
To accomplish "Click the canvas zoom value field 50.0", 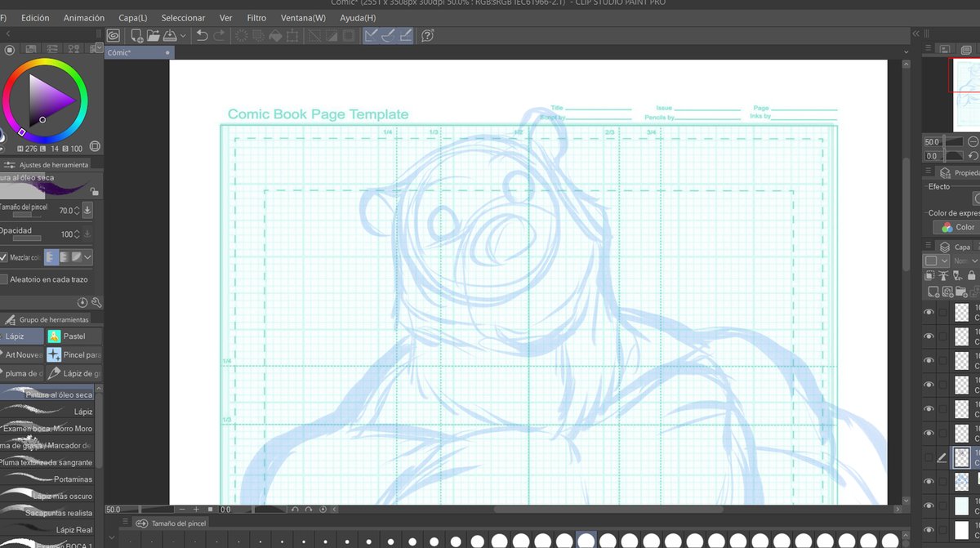I will (x=113, y=510).
